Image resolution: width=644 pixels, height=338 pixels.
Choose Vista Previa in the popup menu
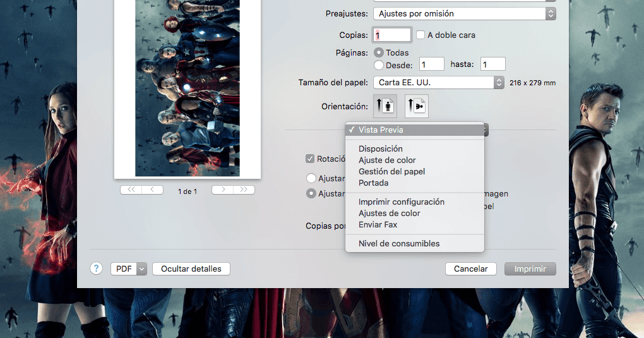(415, 130)
